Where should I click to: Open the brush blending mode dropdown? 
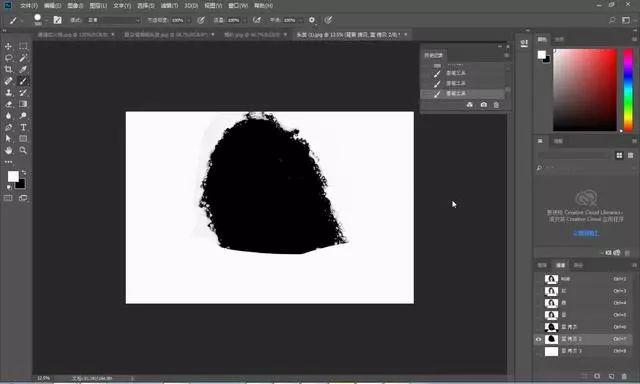pos(114,20)
